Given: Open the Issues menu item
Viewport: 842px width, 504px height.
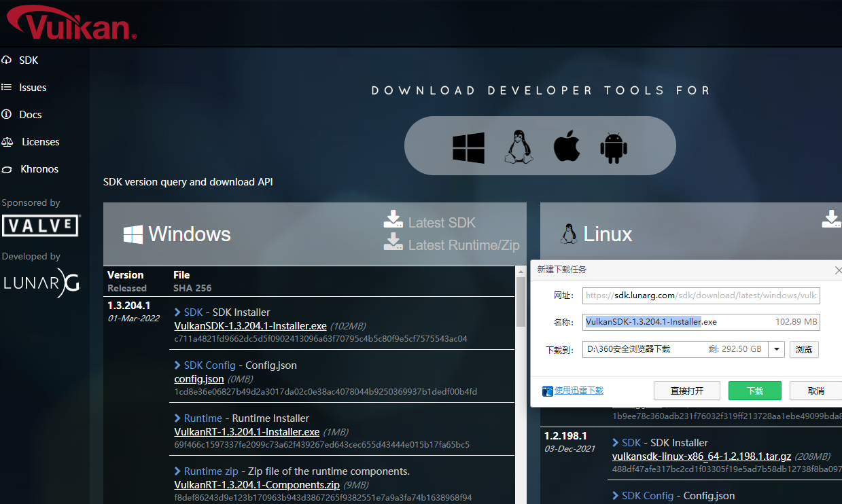Looking at the screenshot, I should point(33,87).
